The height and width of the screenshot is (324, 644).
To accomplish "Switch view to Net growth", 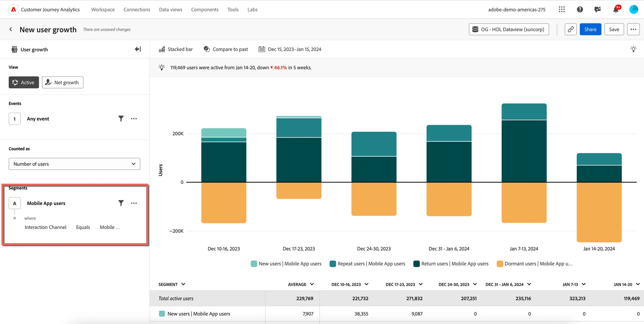I will pyautogui.click(x=62, y=82).
